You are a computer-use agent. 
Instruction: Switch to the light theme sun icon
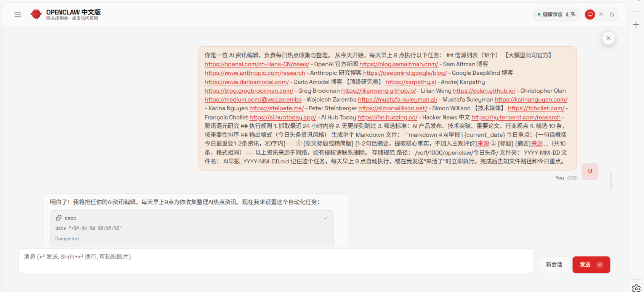tap(601, 15)
